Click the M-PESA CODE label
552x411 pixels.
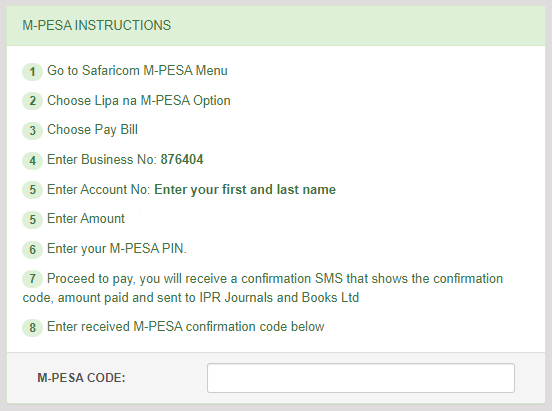81,378
